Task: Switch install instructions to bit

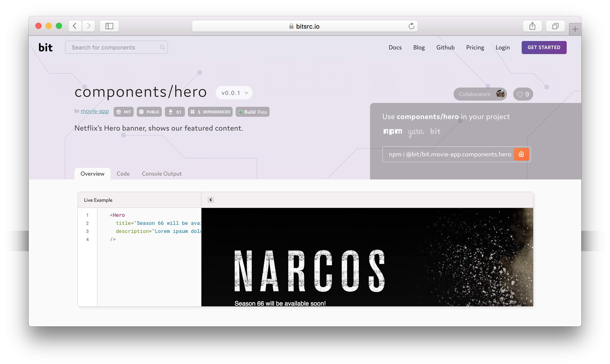Action: pyautogui.click(x=435, y=131)
